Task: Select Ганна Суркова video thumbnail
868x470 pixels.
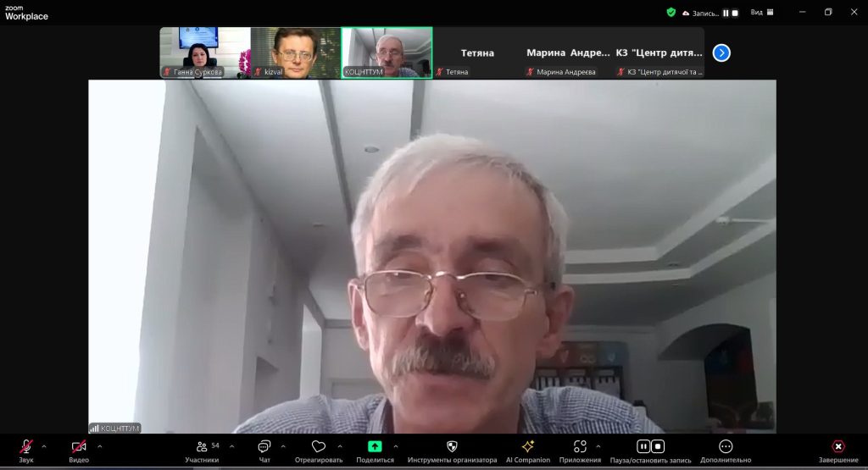Action: coord(204,52)
